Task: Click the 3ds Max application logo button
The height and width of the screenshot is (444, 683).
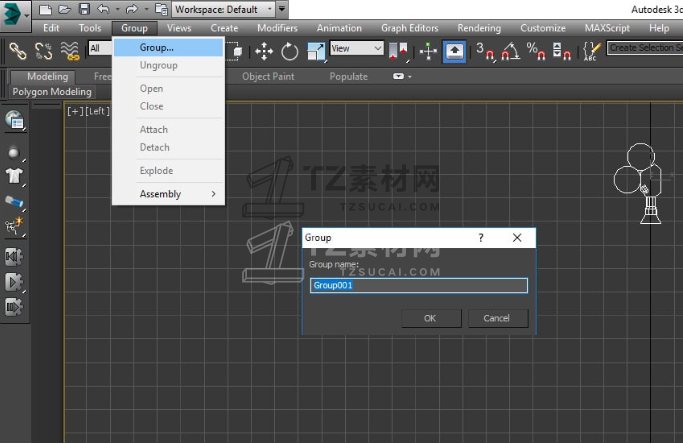Action: pyautogui.click(x=14, y=15)
